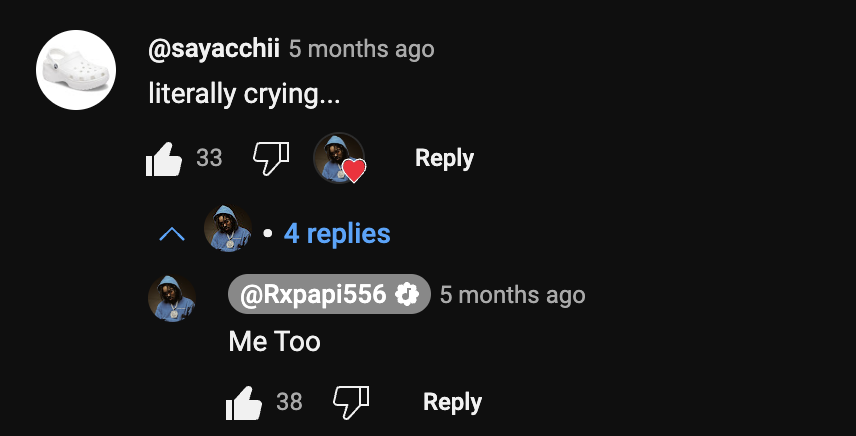Toggle the 4 replies thread

336,234
